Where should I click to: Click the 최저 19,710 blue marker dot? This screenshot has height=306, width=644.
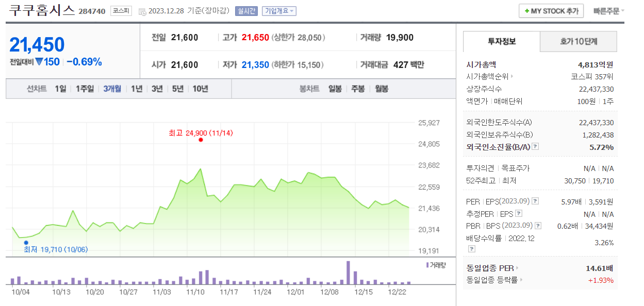(26, 243)
